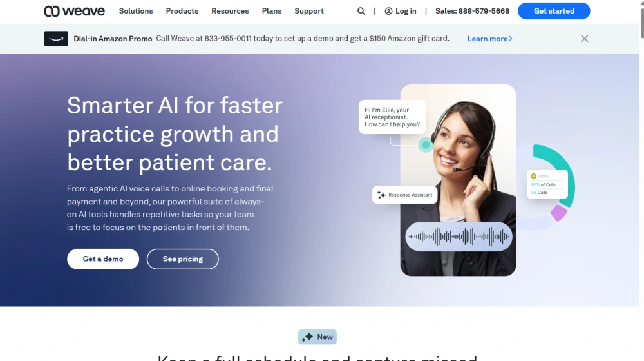Click the Weave logo in the header
Image resolution: width=644 pixels, height=361 pixels.
(74, 11)
